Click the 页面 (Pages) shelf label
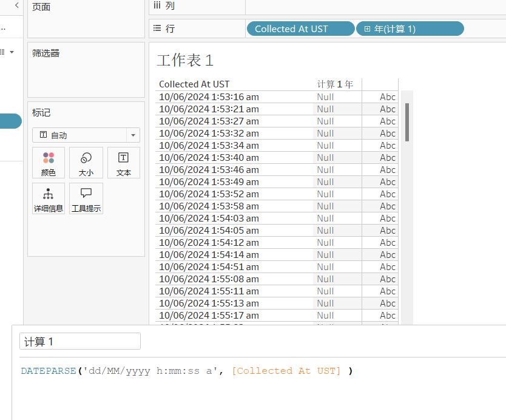This screenshot has height=420, width=506. click(x=41, y=7)
